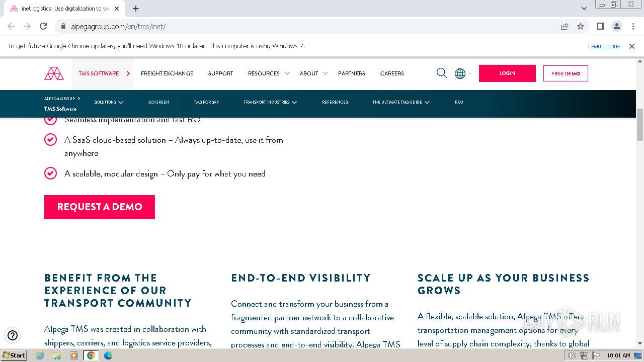
Task: Follow the Learn more link
Action: tap(604, 46)
